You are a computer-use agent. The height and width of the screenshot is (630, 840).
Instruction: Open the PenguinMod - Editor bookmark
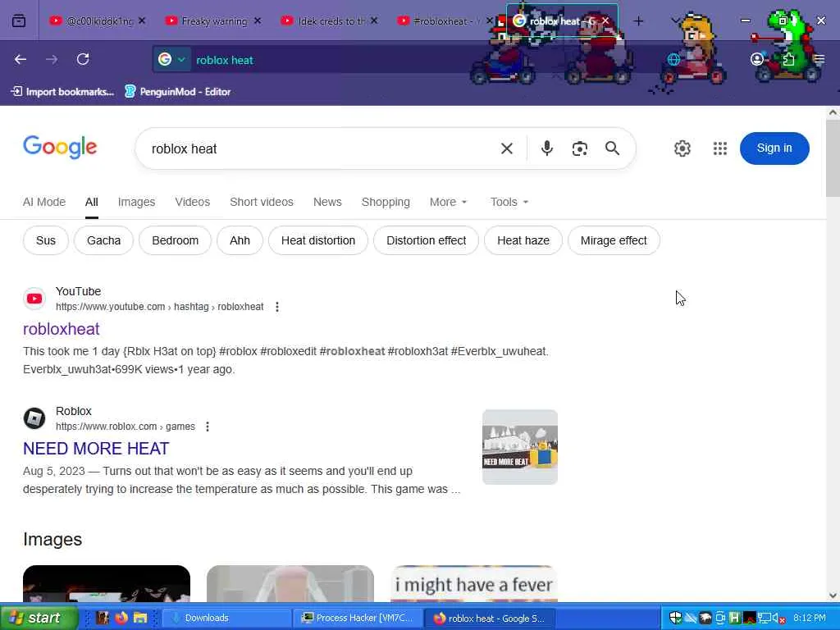point(177,92)
